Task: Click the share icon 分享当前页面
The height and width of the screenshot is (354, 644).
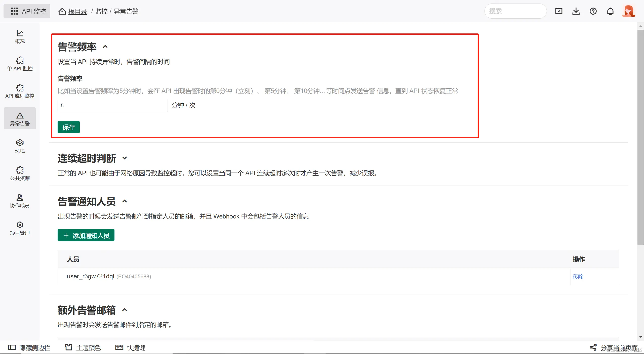Action: point(593,347)
